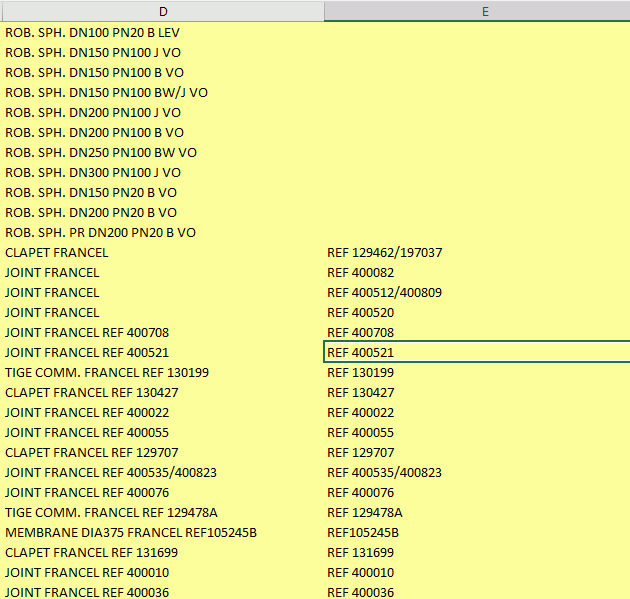This screenshot has height=599, width=630.
Task: Click cell 'JOINT FRANCEL REF 400010'
Action: pos(163,573)
